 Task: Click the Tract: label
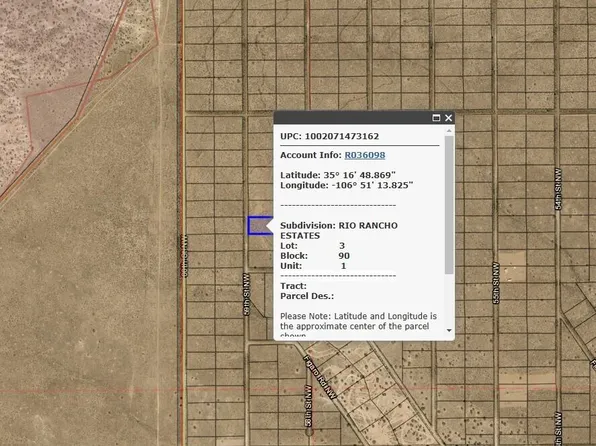pyautogui.click(x=293, y=286)
